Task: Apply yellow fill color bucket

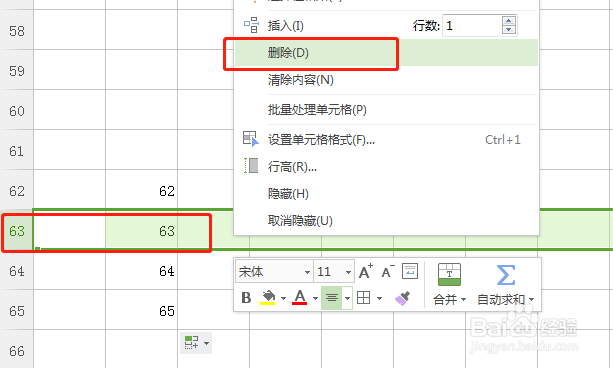Action: click(x=268, y=298)
